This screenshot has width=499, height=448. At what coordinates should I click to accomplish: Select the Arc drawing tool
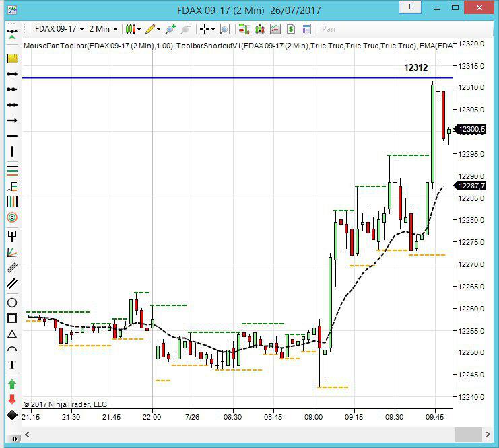point(12,349)
